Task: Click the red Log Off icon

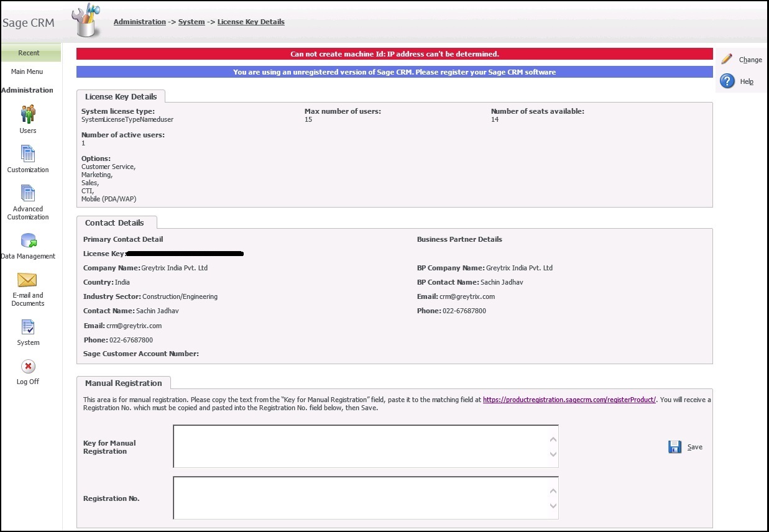Action: pyautogui.click(x=28, y=367)
